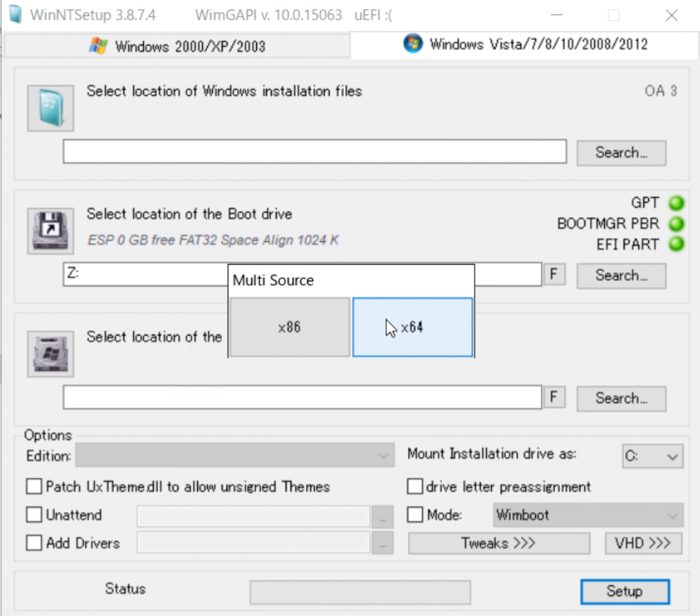The width and height of the screenshot is (700, 616).
Task: Click the EFI PART green status light
Action: click(x=677, y=244)
